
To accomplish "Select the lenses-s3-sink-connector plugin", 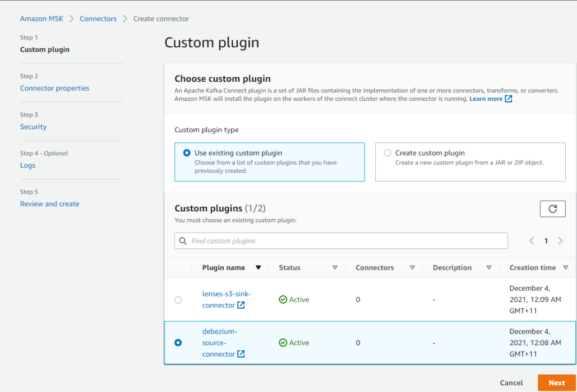I will click(x=178, y=300).
